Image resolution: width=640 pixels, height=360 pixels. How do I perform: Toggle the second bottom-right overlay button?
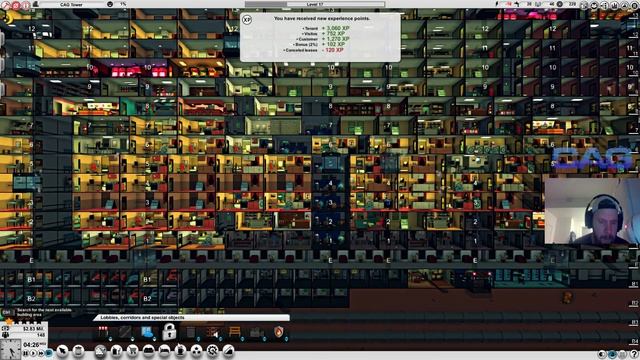click(x=612, y=354)
